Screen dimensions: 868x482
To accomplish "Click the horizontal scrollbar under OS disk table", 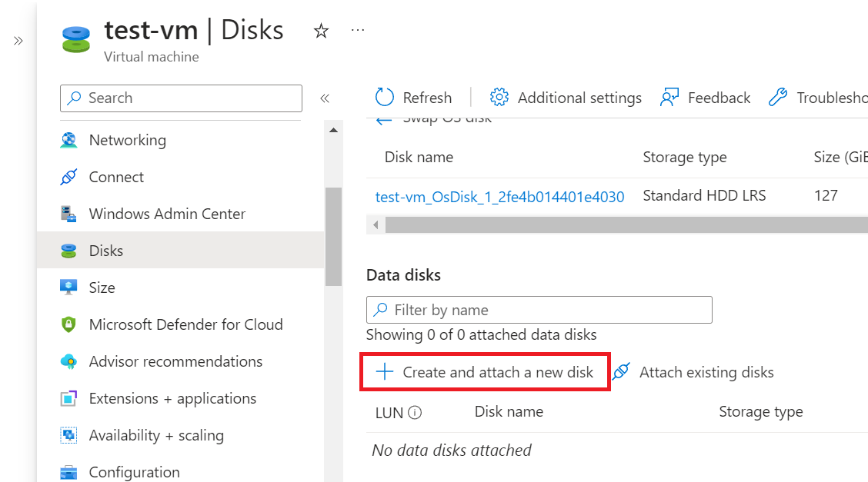I will coord(616,224).
